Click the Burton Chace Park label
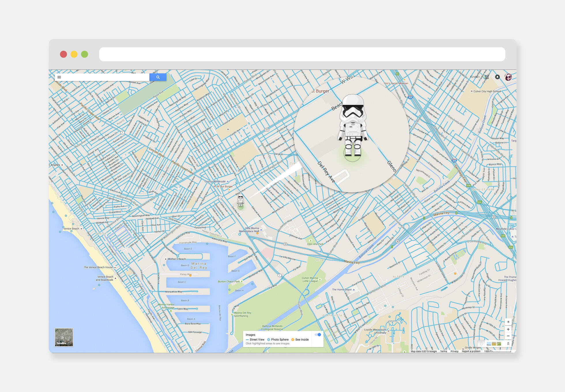Screen dimensions: 565x392 click(229, 282)
